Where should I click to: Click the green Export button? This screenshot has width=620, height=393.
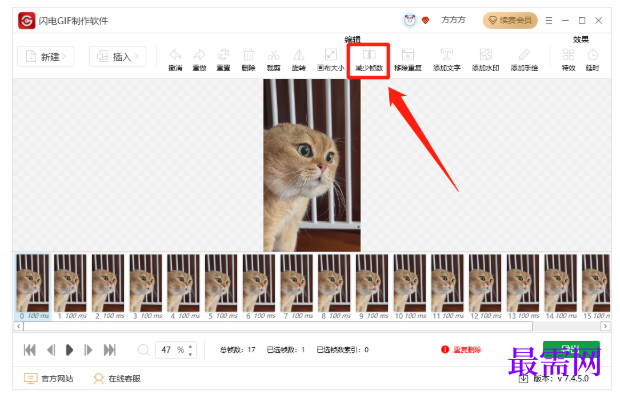point(571,349)
